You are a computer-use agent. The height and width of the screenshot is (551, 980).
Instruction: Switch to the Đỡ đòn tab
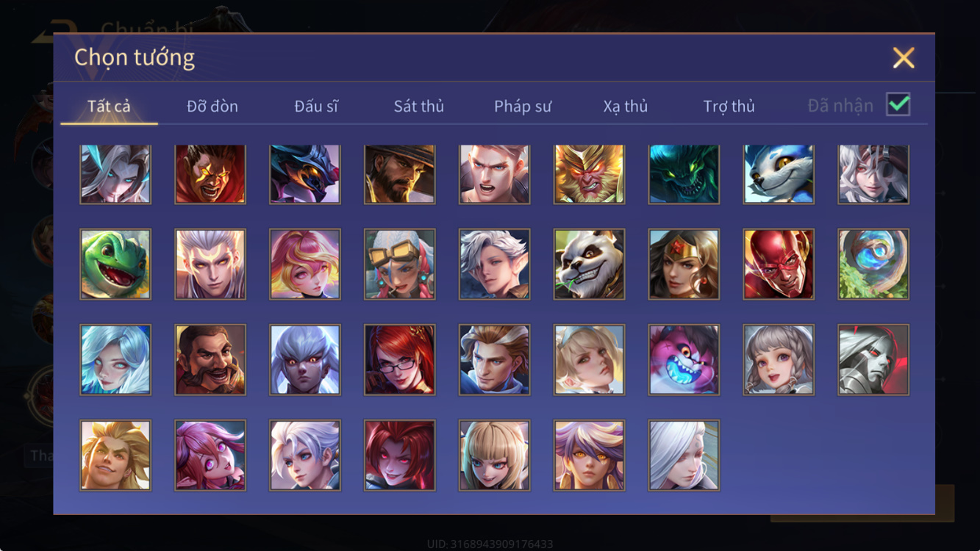(212, 107)
